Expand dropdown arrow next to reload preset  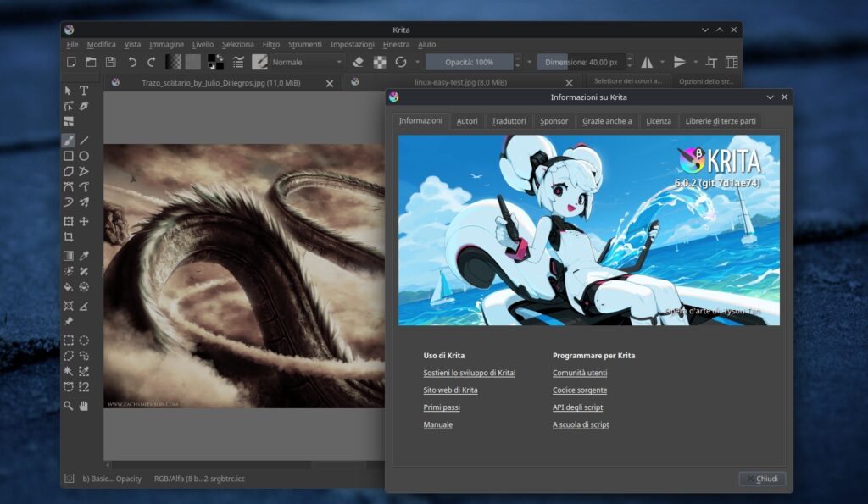417,62
